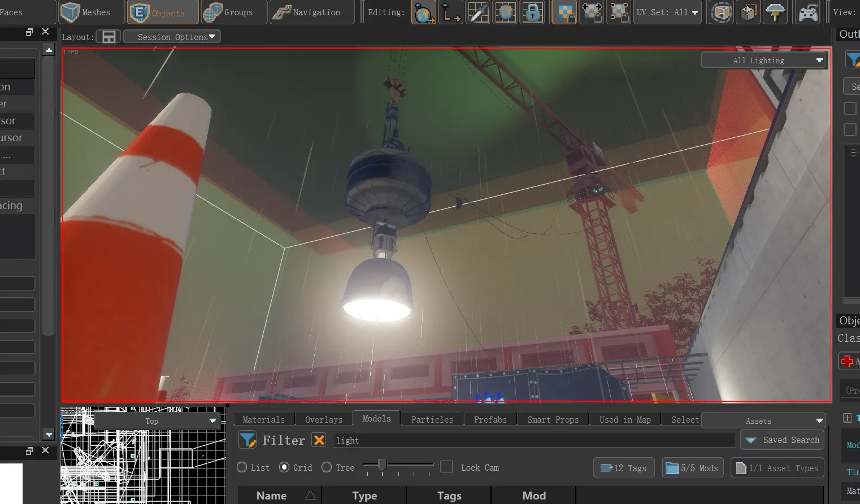Click the Saved Search button

click(782, 440)
